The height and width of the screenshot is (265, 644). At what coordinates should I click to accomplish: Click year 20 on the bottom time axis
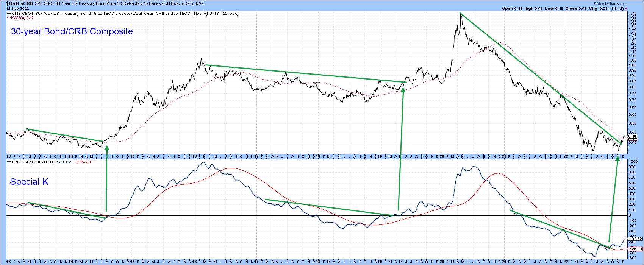[x=441, y=261]
